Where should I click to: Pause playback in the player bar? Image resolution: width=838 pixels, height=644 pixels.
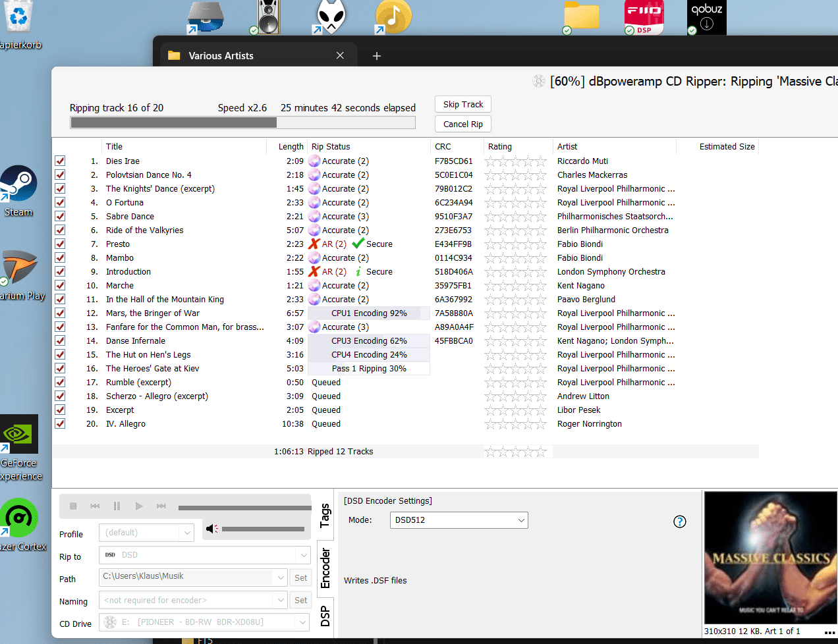[117, 506]
